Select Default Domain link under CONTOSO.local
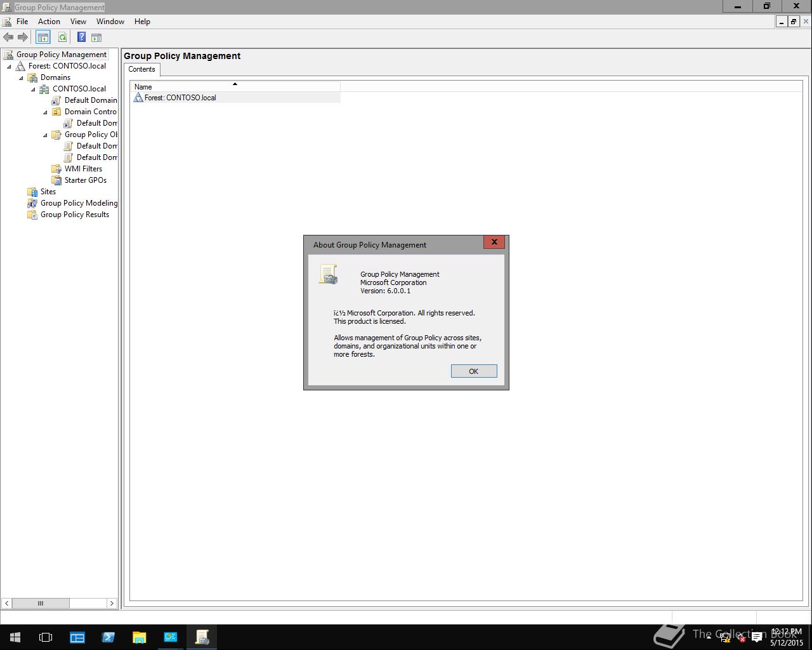 [91, 100]
